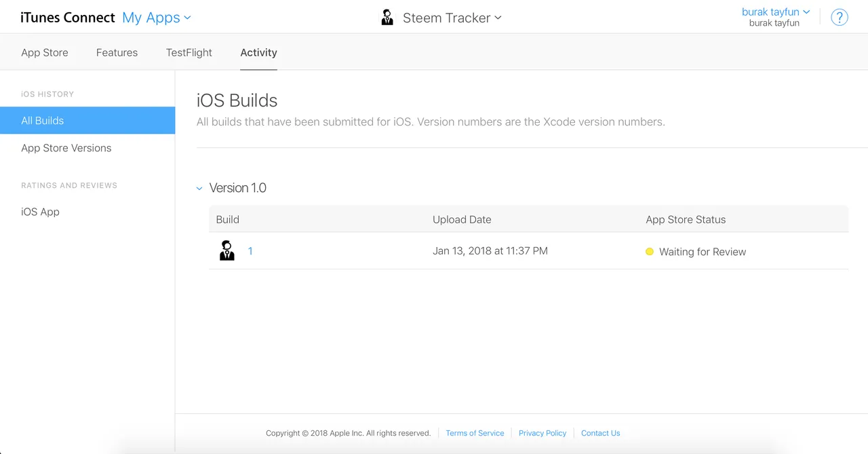Image resolution: width=868 pixels, height=454 pixels.
Task: Click the Waiting for Review status text
Action: [x=703, y=252]
